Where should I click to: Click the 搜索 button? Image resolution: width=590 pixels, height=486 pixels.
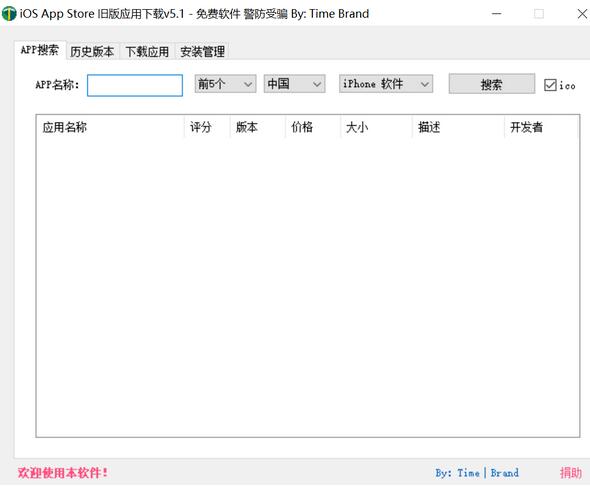491,84
